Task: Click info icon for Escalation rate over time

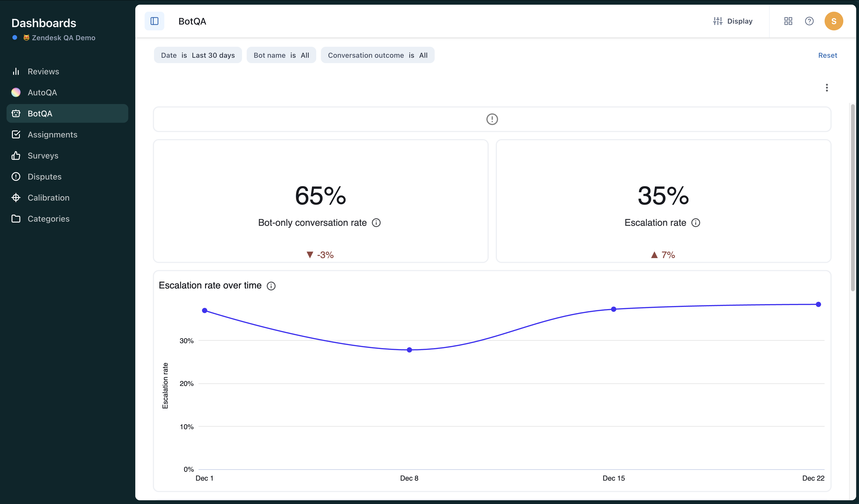Action: (271, 286)
